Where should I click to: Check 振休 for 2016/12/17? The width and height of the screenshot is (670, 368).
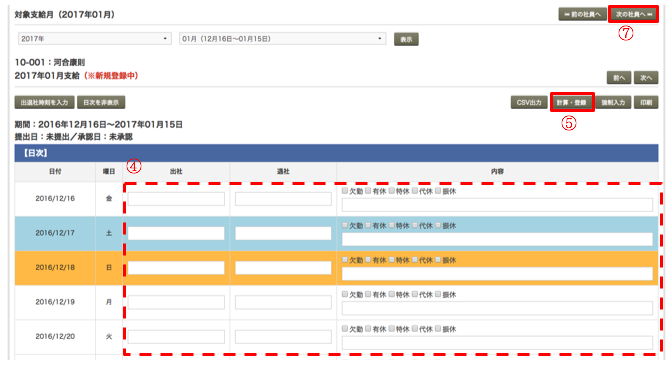pyautogui.click(x=438, y=226)
